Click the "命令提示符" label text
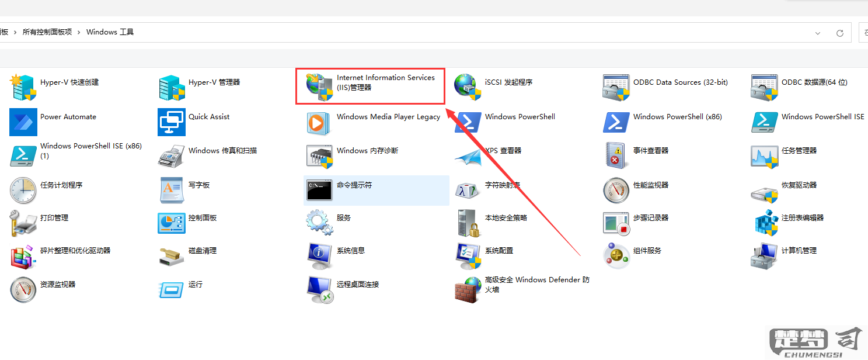868x360 pixels. point(354,185)
